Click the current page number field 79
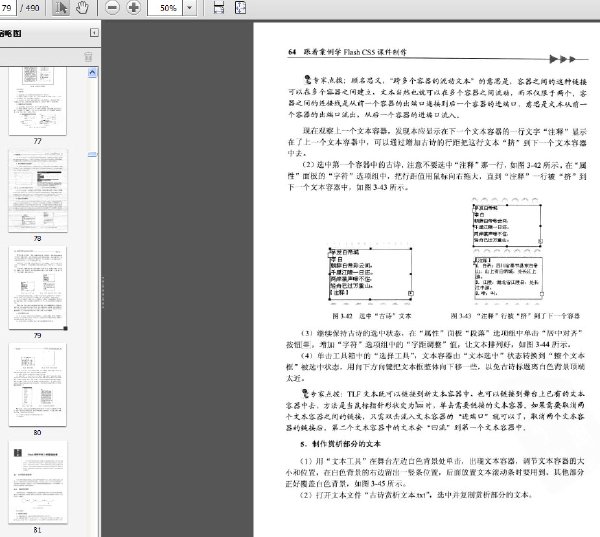This screenshot has width=600, height=537. click(x=8, y=8)
